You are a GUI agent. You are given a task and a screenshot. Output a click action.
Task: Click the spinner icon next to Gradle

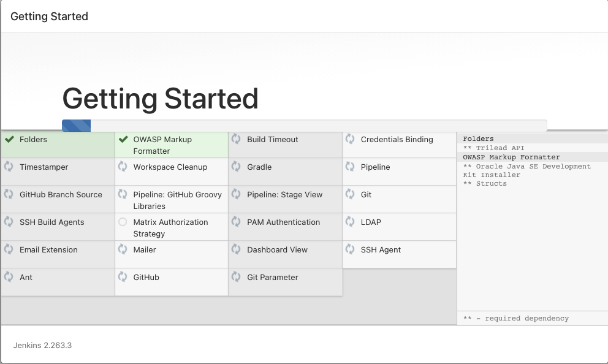point(236,166)
